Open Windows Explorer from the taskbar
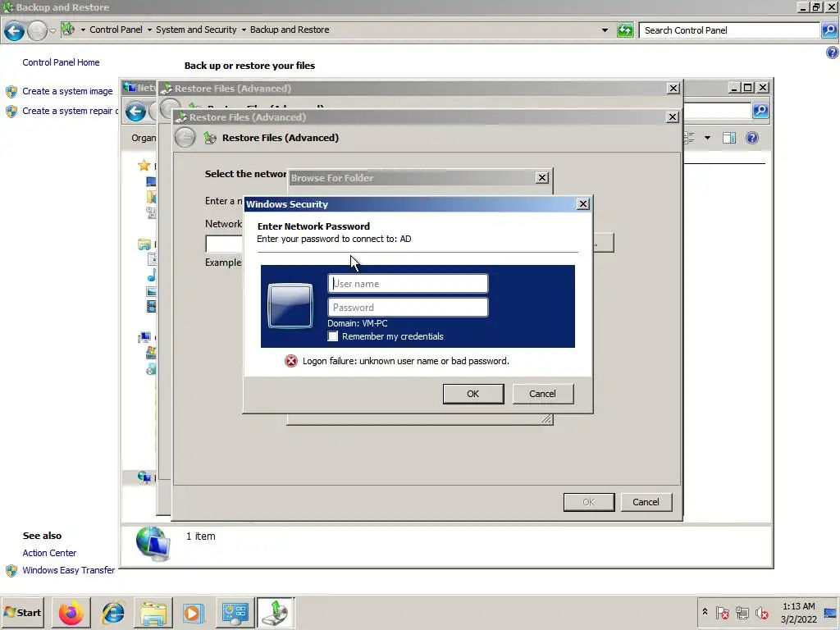840x630 pixels. point(153,612)
